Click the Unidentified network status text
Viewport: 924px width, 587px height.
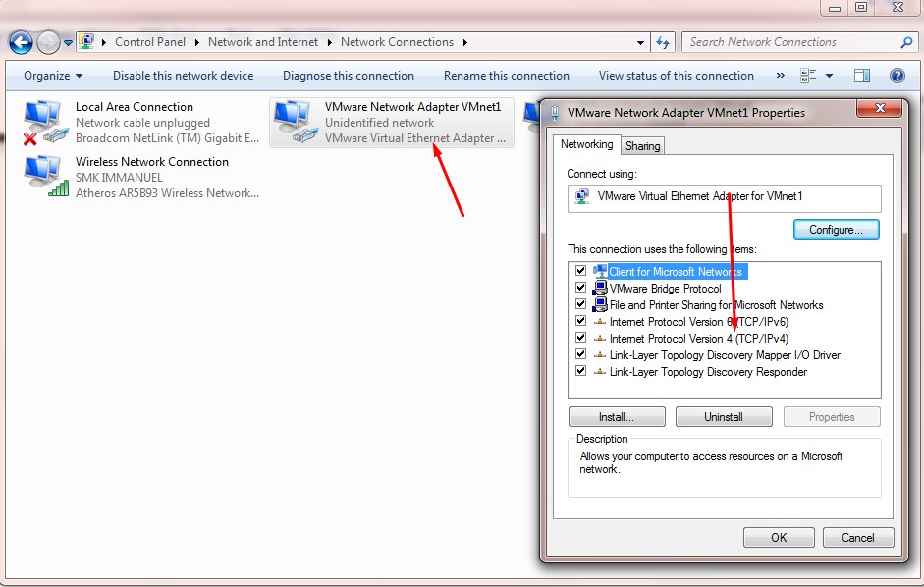(x=379, y=123)
